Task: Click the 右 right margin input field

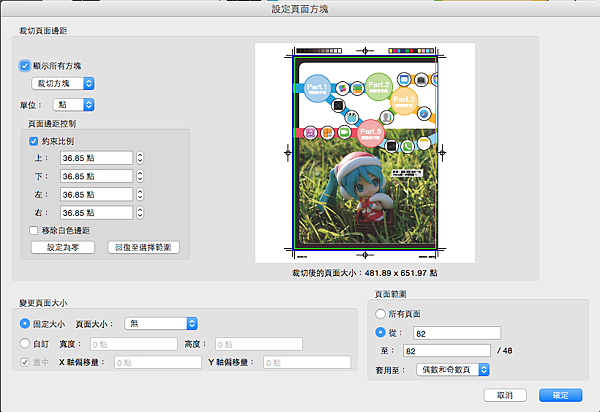Action: [96, 213]
